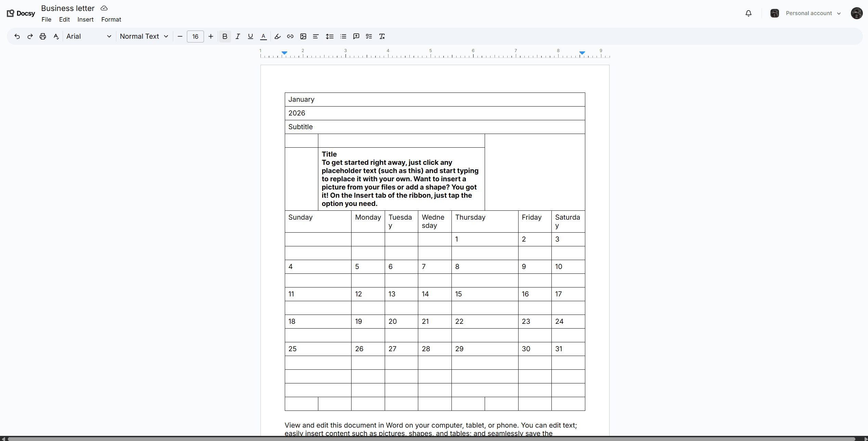Toggle underline formatting
Screen dimensions: 868x441
251,36
